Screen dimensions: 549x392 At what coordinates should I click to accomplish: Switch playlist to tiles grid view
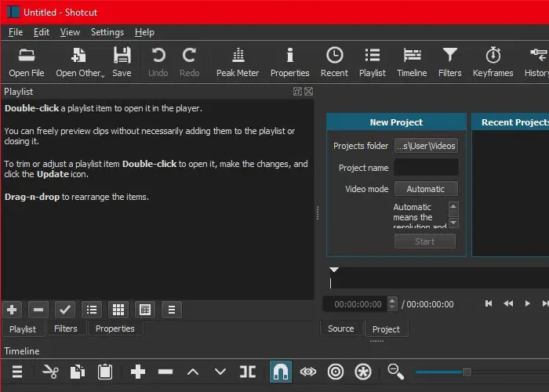pos(118,310)
